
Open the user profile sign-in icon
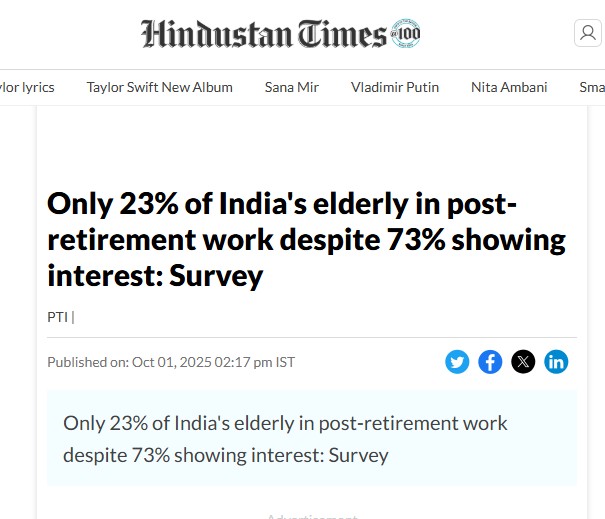[x=587, y=34]
